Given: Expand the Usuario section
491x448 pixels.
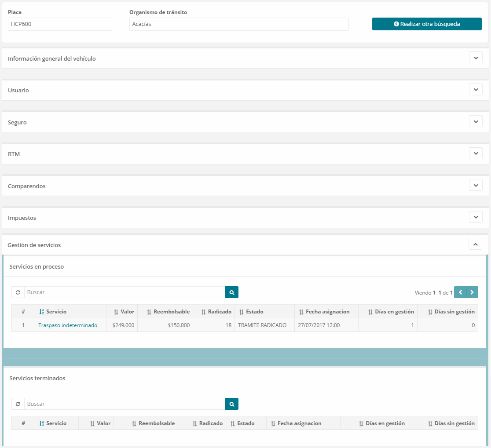Looking at the screenshot, I should (x=476, y=90).
